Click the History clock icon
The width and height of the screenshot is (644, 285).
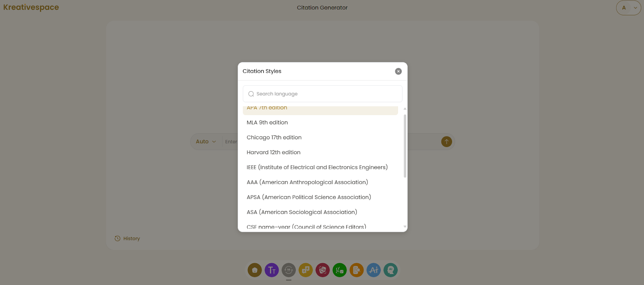(x=117, y=238)
